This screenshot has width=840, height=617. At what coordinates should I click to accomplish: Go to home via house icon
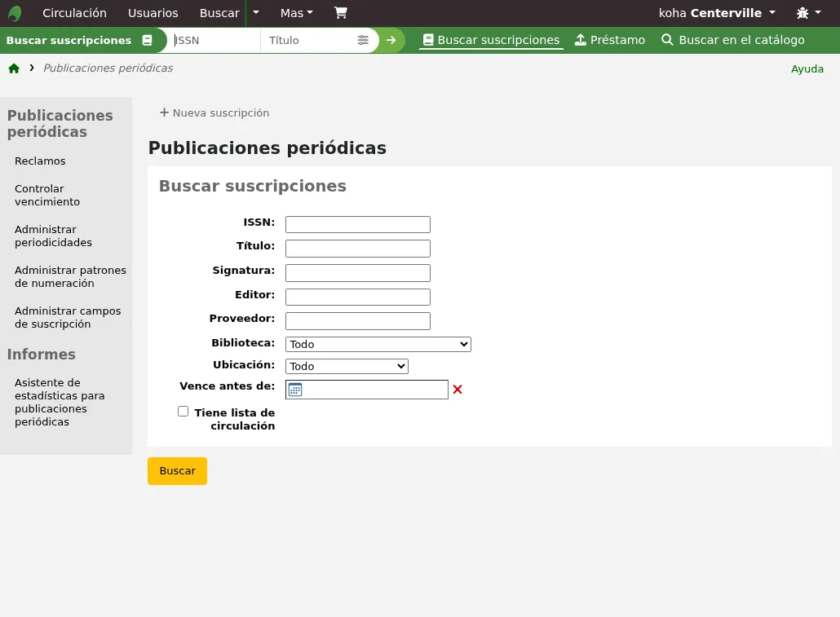[14, 68]
